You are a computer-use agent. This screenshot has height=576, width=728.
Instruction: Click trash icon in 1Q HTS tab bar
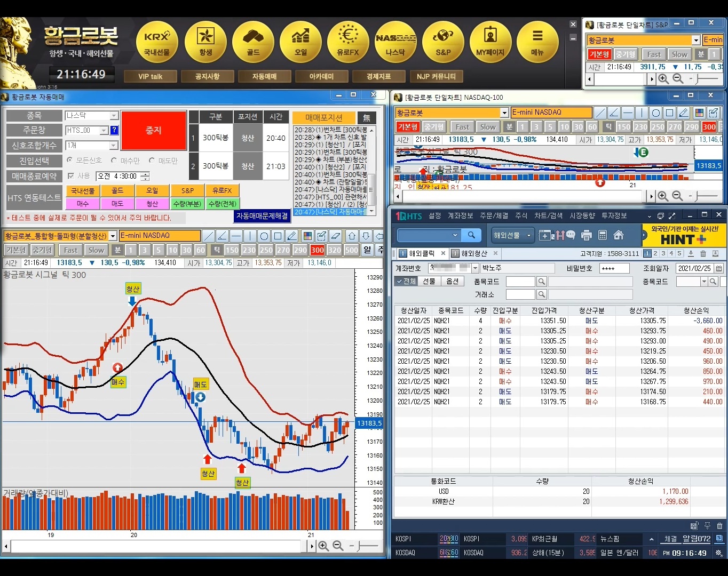pos(703,254)
